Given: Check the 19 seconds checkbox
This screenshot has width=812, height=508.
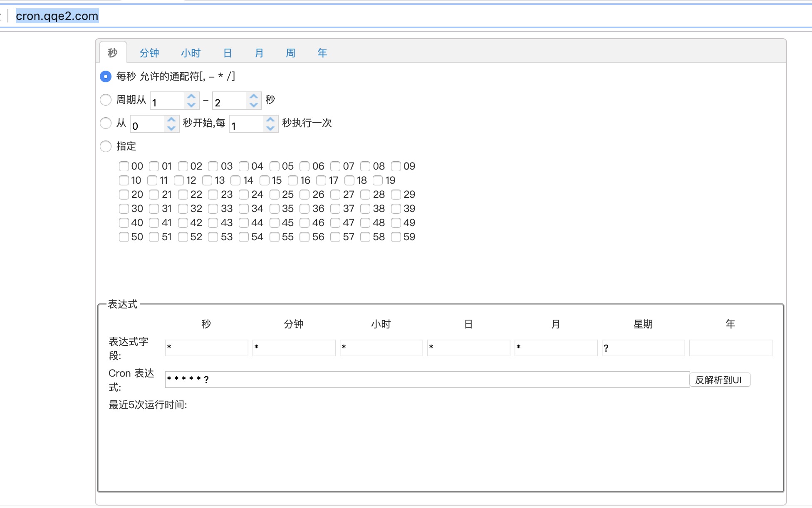Looking at the screenshot, I should [378, 180].
